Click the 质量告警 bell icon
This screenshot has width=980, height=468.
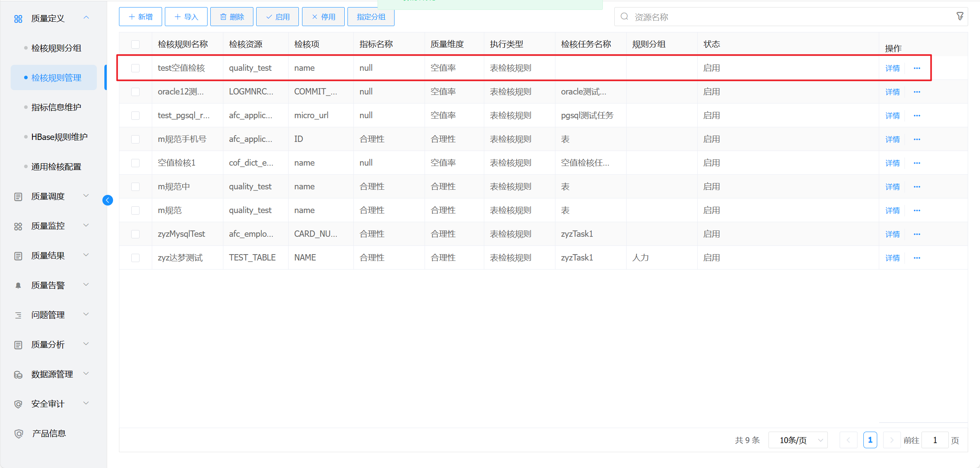coord(18,285)
